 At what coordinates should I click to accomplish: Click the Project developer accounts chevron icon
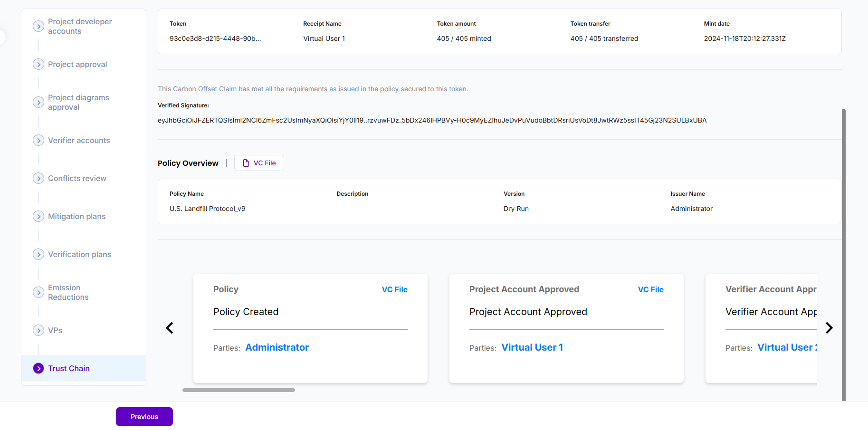point(38,27)
